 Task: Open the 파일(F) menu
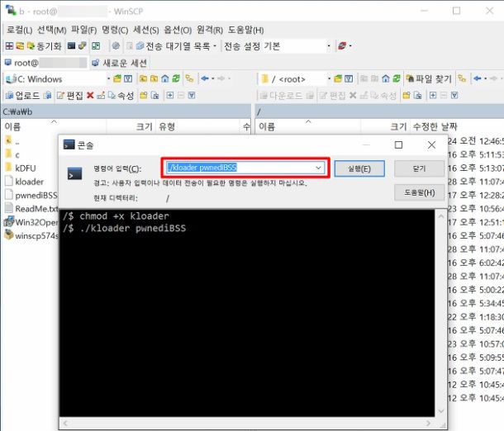click(84, 30)
